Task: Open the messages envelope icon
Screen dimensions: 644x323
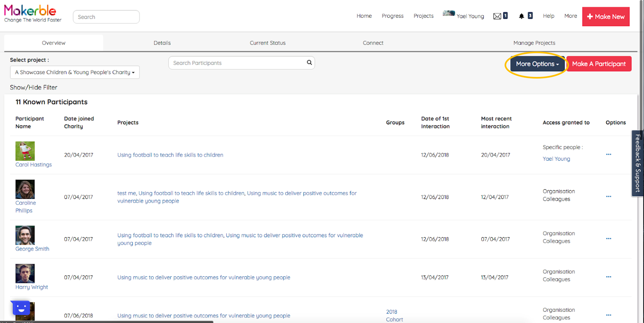Action: click(497, 16)
